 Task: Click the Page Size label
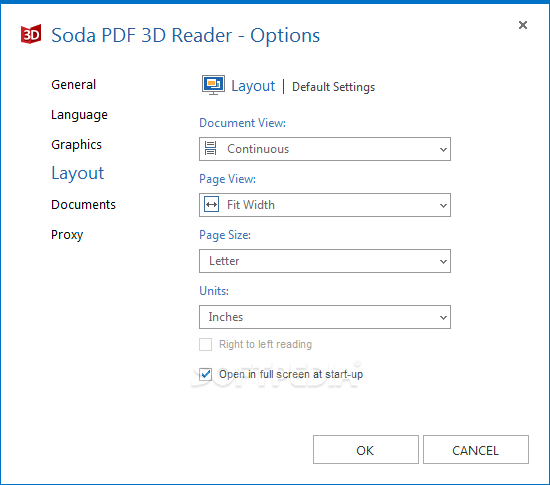[225, 235]
